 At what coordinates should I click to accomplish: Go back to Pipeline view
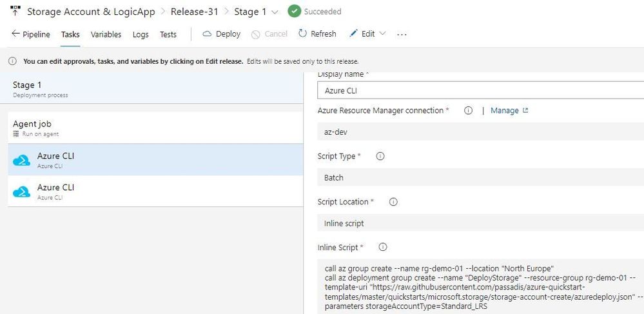click(x=31, y=34)
